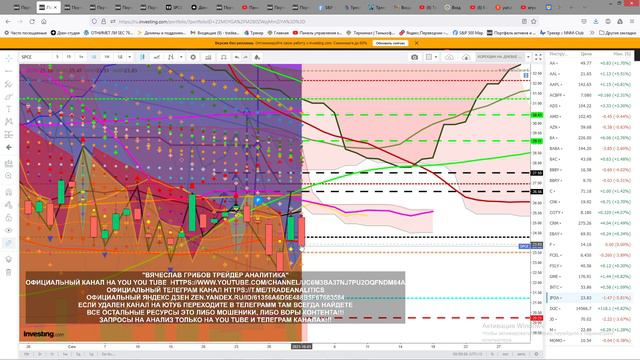Bookmark this page with the star icon
640x360 pixels.
[533, 22]
